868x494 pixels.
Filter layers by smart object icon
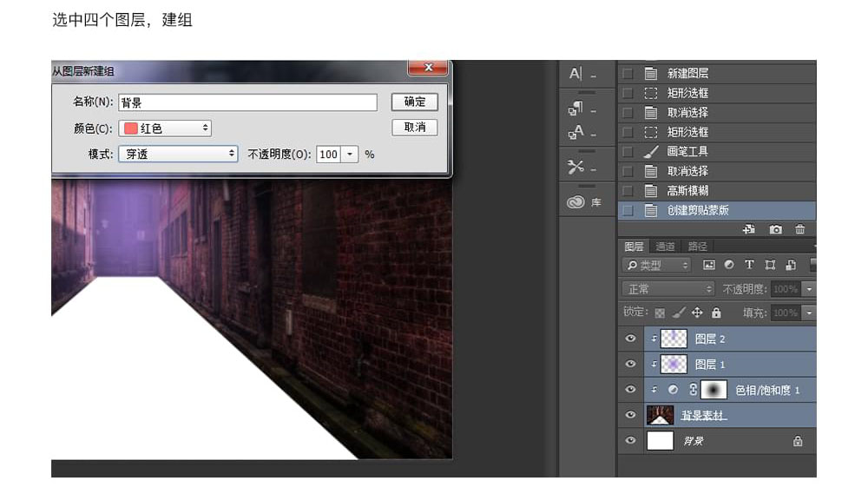791,266
